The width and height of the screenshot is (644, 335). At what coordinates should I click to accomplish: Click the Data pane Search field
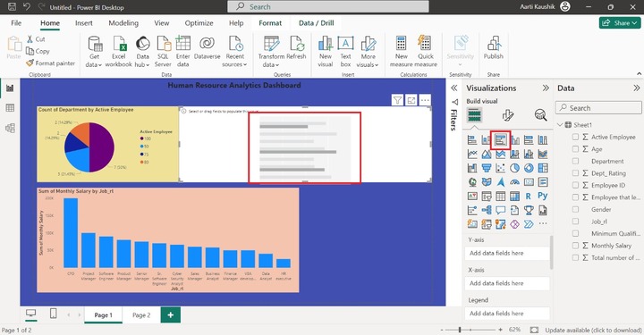(x=598, y=108)
